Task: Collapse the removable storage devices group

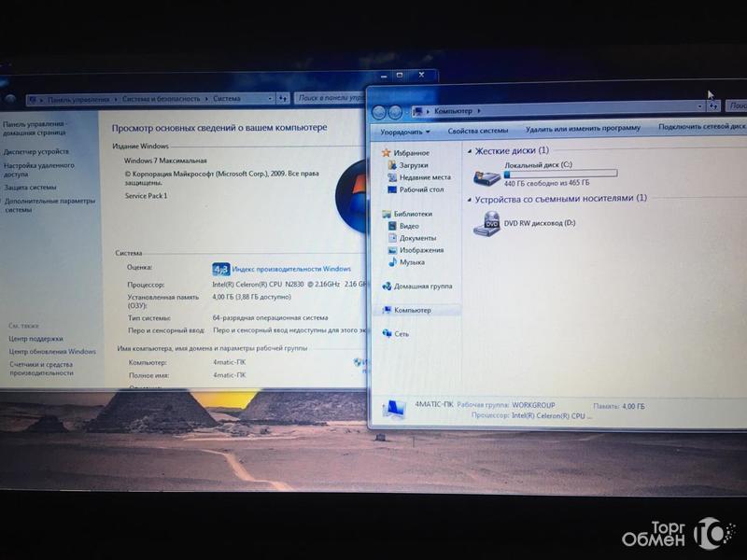Action: [x=469, y=199]
